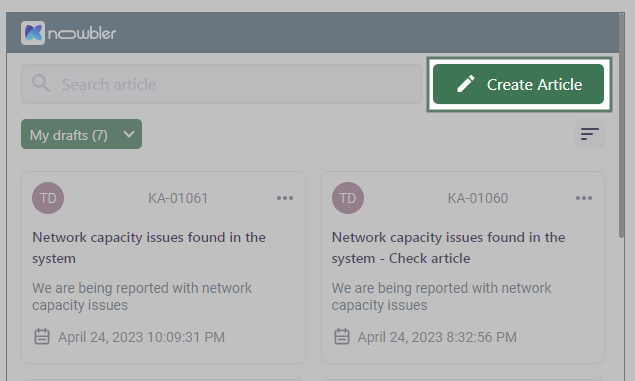Click the chevron on My drafts filter
Image resolution: width=635 pixels, height=381 pixels.
tap(129, 134)
